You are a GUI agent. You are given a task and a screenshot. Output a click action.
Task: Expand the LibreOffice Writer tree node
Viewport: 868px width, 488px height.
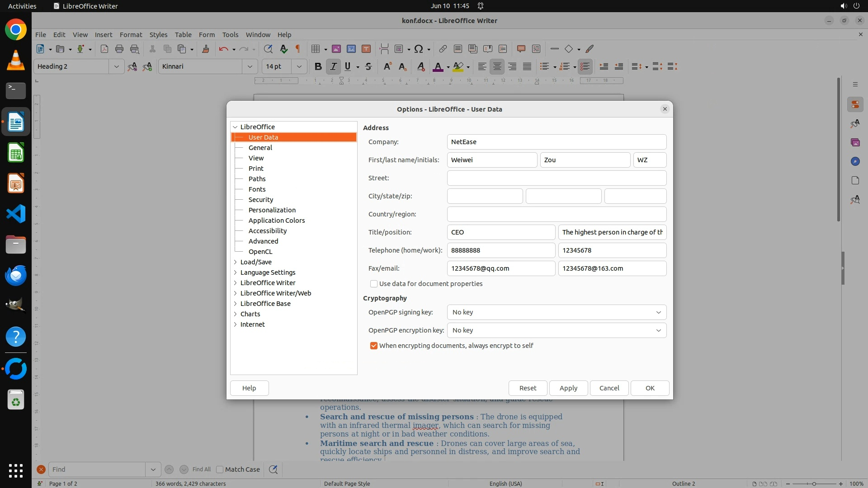235,283
